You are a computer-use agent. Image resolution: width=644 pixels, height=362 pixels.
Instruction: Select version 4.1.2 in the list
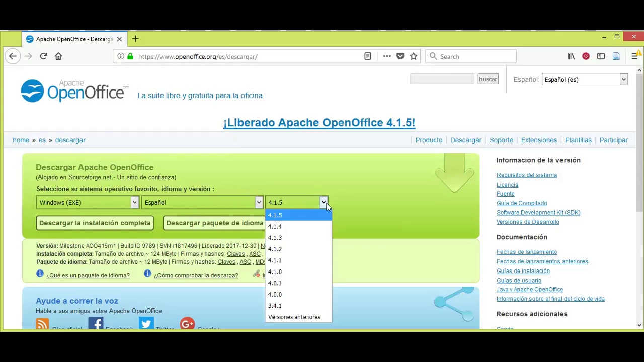pos(299,249)
